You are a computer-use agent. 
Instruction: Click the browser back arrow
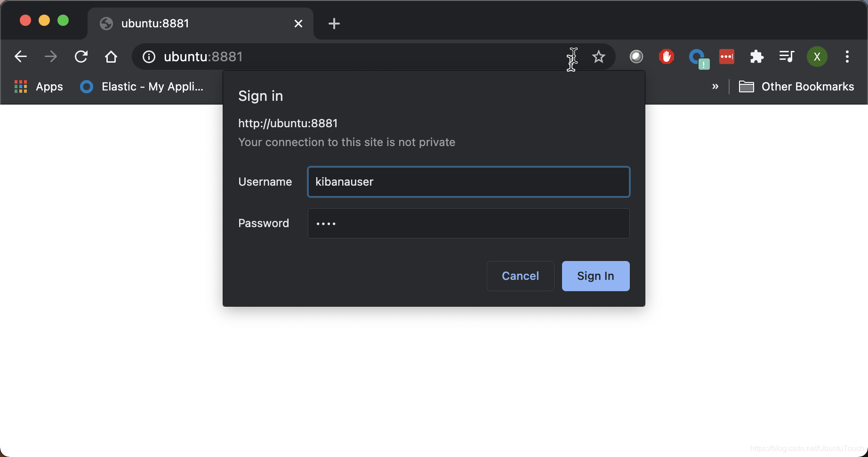pyautogui.click(x=21, y=57)
